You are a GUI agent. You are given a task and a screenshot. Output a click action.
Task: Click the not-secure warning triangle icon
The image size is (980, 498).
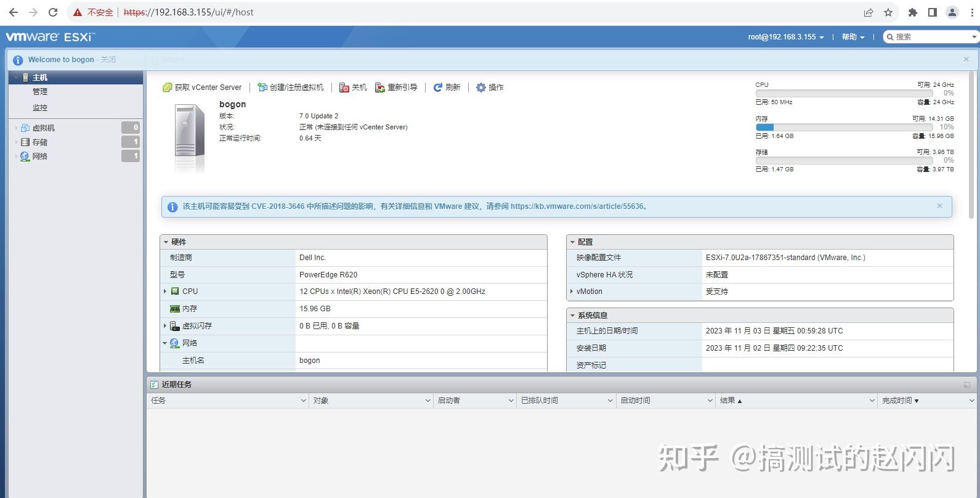pos(78,12)
